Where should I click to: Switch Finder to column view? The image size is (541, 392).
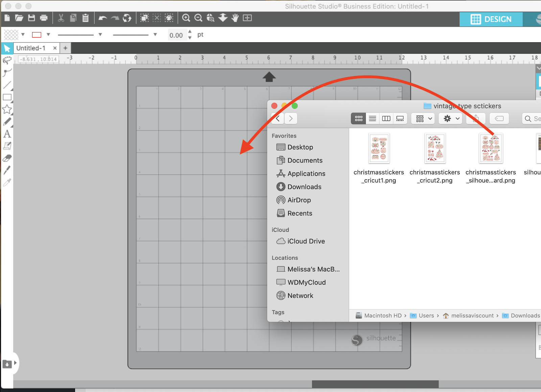(386, 119)
